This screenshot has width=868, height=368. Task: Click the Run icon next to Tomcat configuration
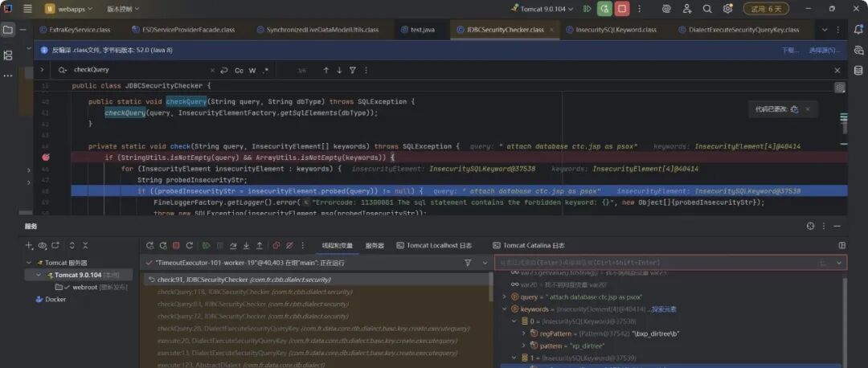[588, 9]
